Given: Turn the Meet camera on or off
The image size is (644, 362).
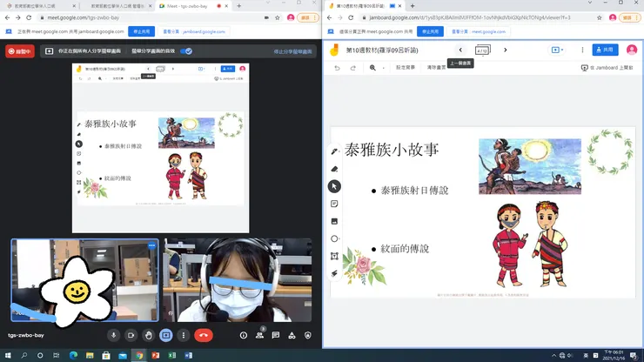Looking at the screenshot, I should pos(131,335).
